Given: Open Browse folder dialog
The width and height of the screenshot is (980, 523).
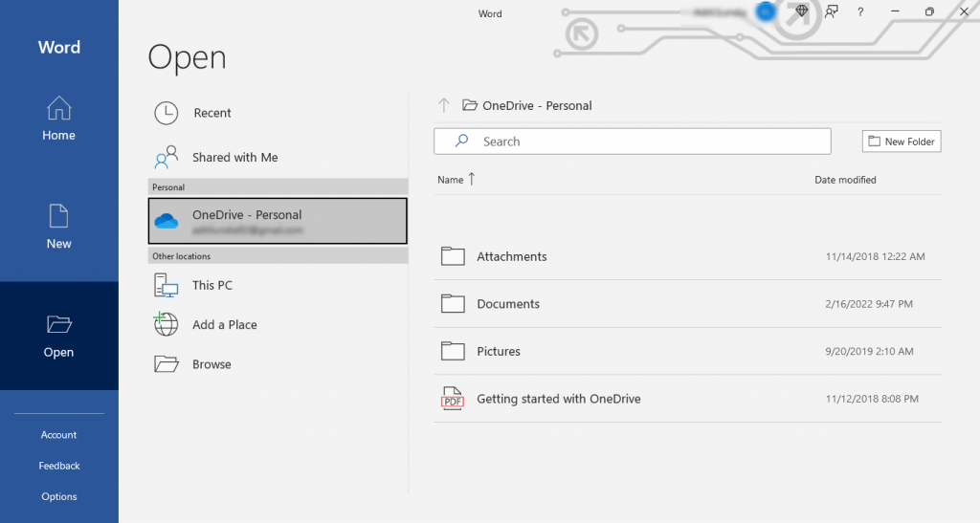Looking at the screenshot, I should (x=212, y=364).
